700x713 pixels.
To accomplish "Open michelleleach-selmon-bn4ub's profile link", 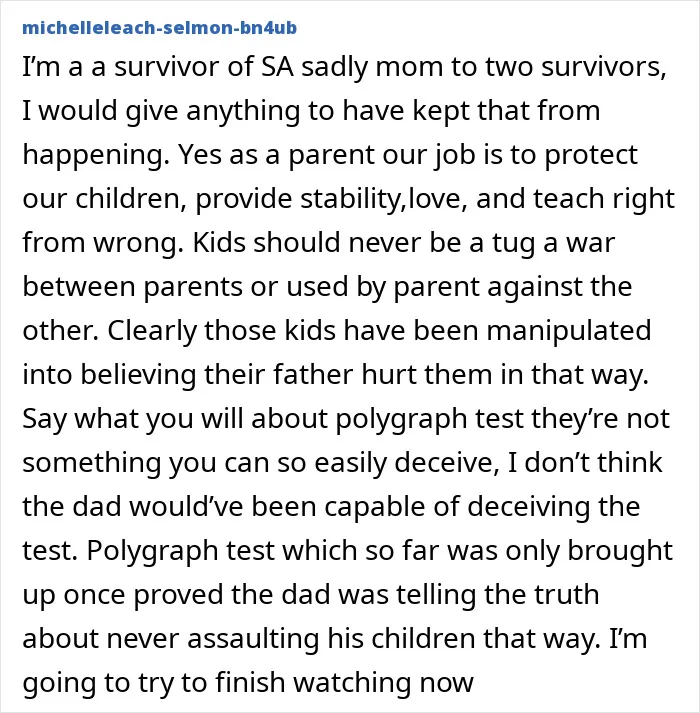I will (160, 28).
